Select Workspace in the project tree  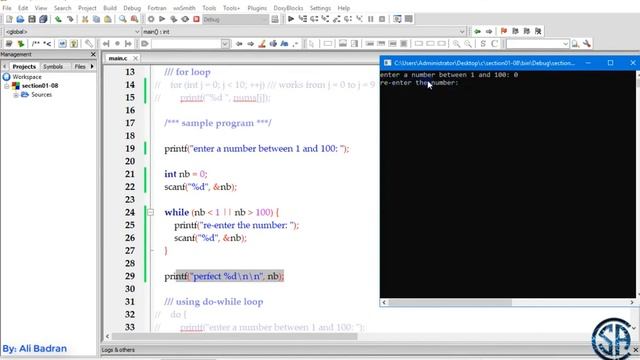click(x=27, y=77)
